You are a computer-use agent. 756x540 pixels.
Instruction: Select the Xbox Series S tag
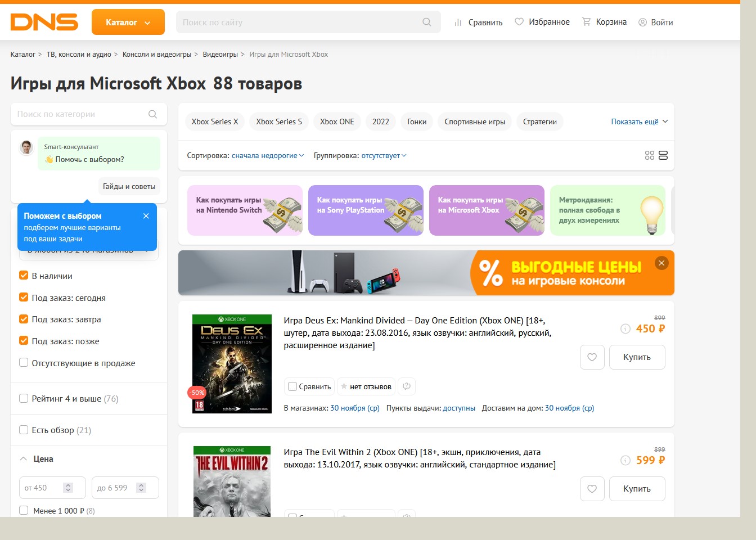(279, 121)
